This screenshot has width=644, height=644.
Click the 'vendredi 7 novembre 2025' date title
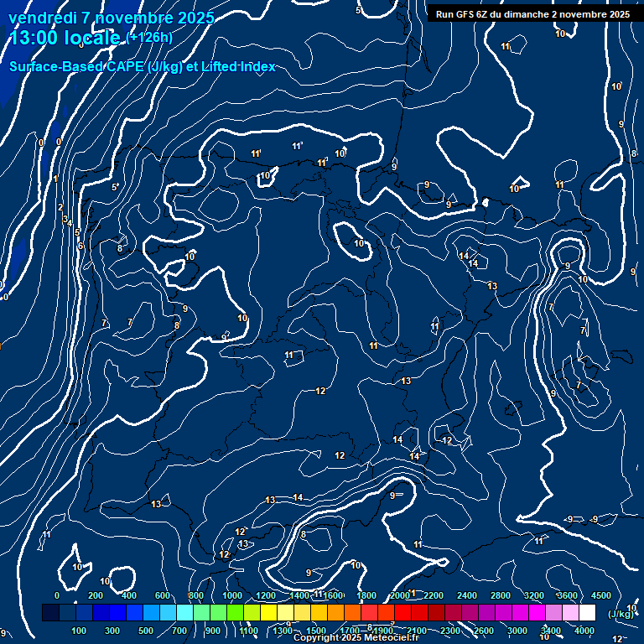point(112,18)
